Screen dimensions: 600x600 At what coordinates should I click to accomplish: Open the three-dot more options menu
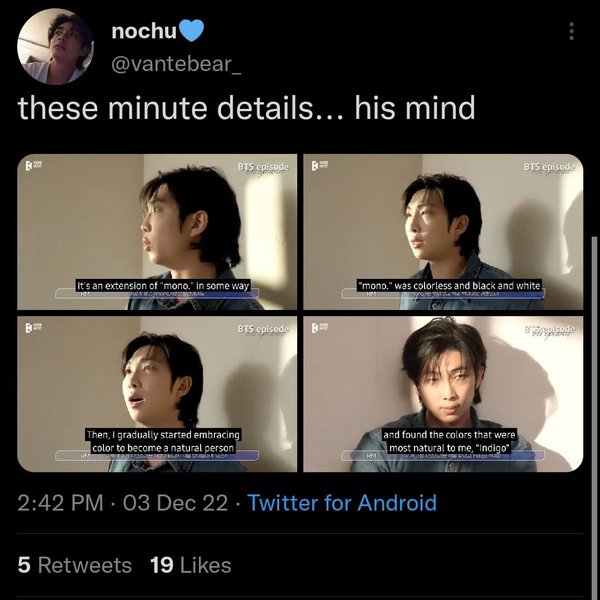tap(571, 32)
